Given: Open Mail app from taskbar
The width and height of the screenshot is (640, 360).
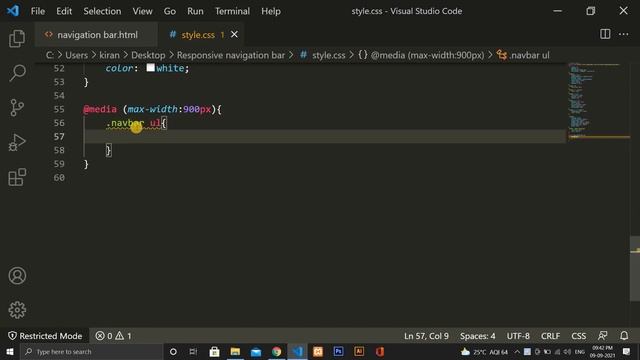Looking at the screenshot, I should [256, 351].
